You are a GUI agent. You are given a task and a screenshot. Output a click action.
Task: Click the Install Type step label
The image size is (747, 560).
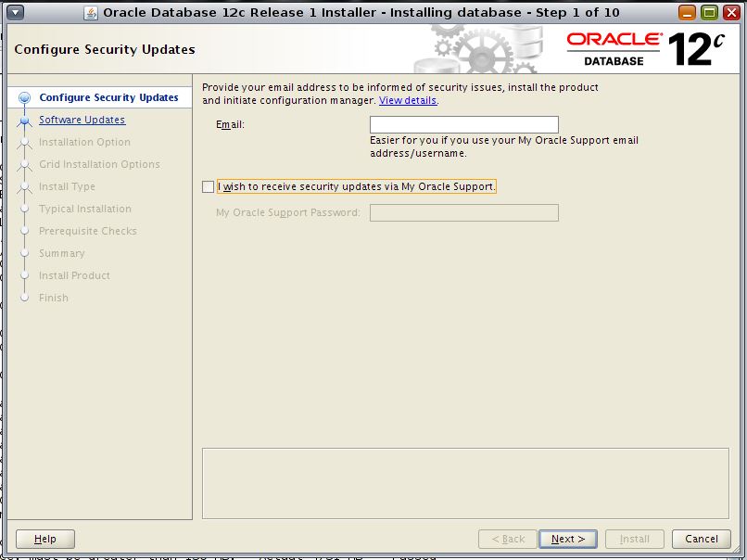point(67,187)
